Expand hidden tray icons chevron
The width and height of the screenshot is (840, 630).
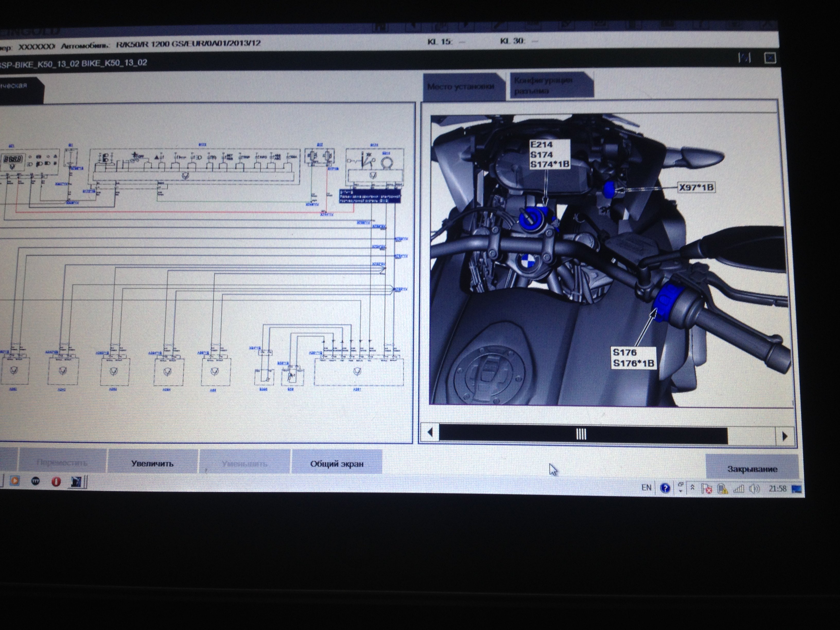692,488
